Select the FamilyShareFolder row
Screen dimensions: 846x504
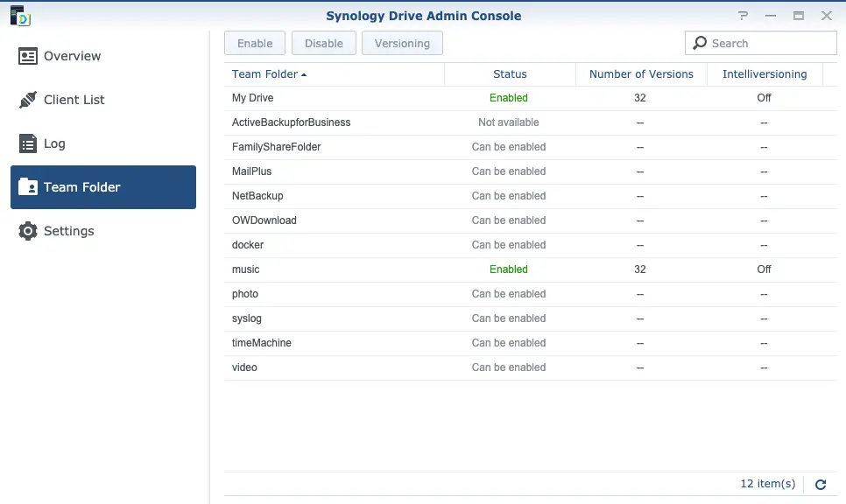pos(531,147)
